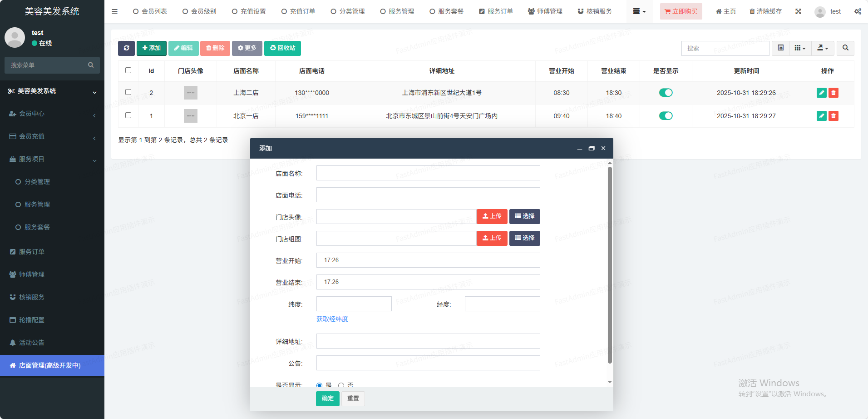Click the hamburger sidebar toggle icon
The height and width of the screenshot is (419, 868).
[114, 11]
